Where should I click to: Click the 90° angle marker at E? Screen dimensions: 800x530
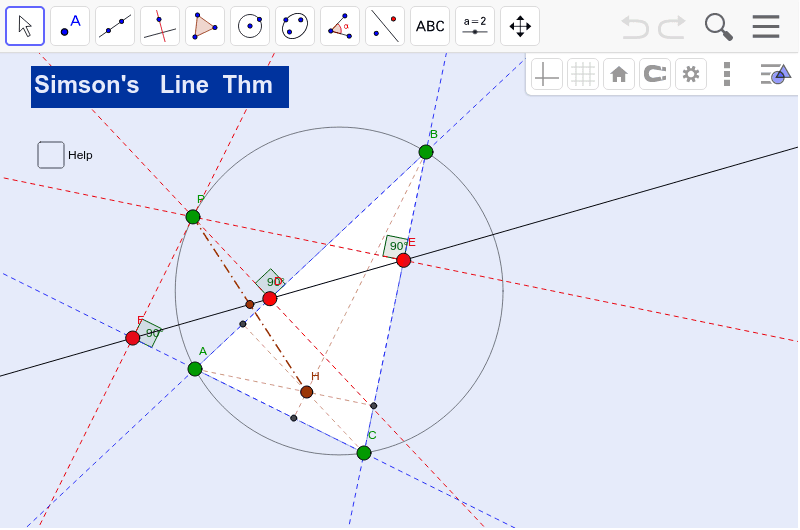394,246
